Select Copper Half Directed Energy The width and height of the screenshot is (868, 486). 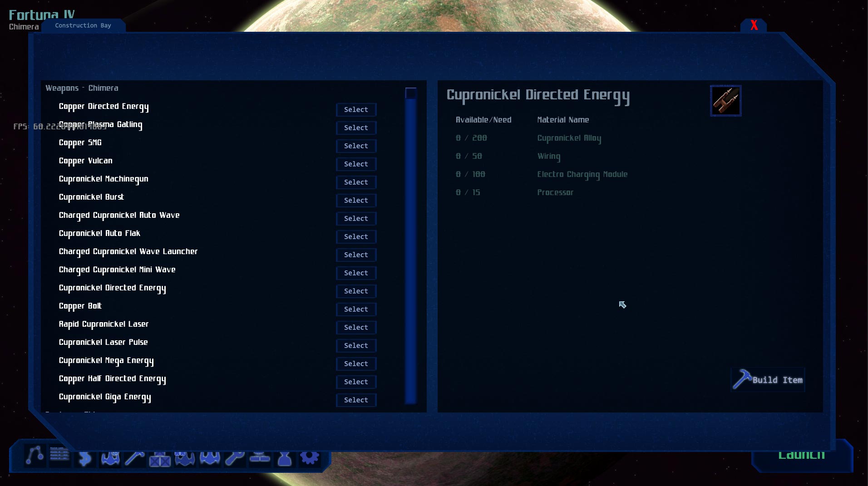(356, 382)
